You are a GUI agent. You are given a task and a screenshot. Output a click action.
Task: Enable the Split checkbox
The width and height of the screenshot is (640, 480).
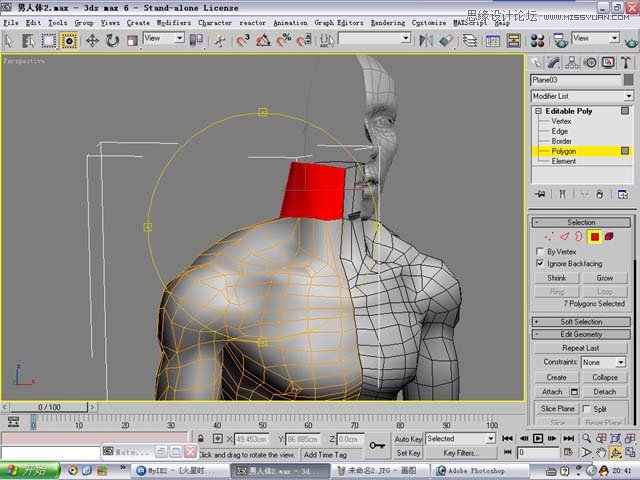(x=586, y=409)
